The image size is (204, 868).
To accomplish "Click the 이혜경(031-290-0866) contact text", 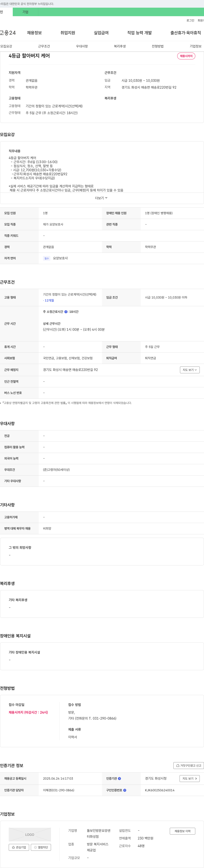I will [58, 790].
